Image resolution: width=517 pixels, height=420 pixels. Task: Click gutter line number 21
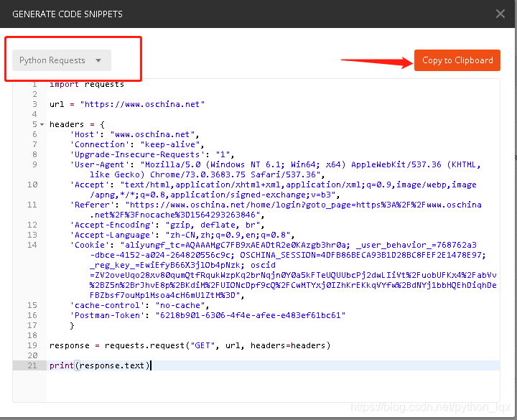[32, 365]
